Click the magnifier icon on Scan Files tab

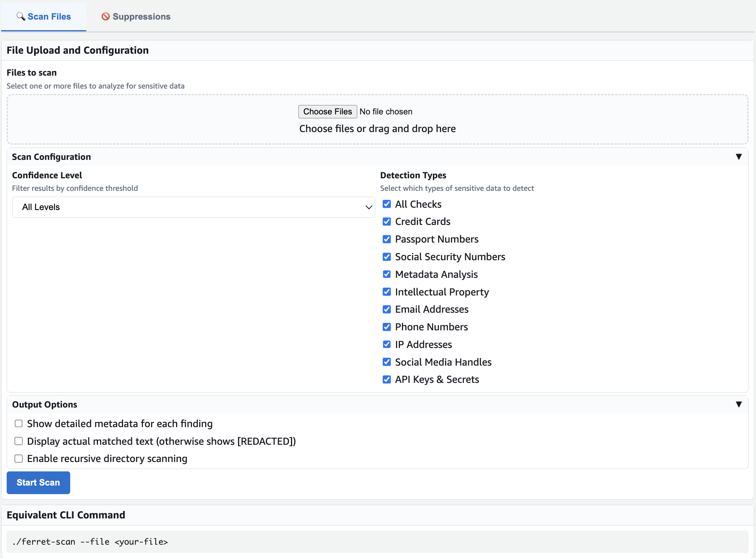click(x=21, y=16)
